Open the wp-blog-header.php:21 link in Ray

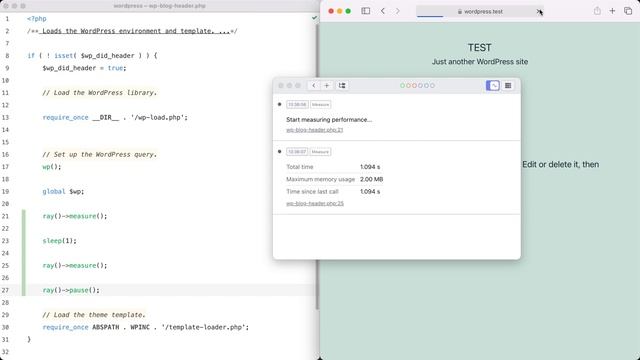314,130
